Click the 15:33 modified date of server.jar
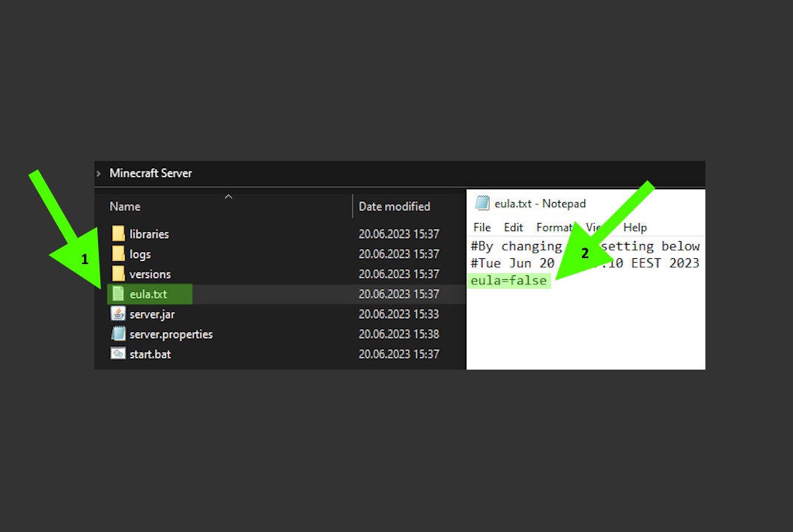The image size is (793, 532). point(399,314)
